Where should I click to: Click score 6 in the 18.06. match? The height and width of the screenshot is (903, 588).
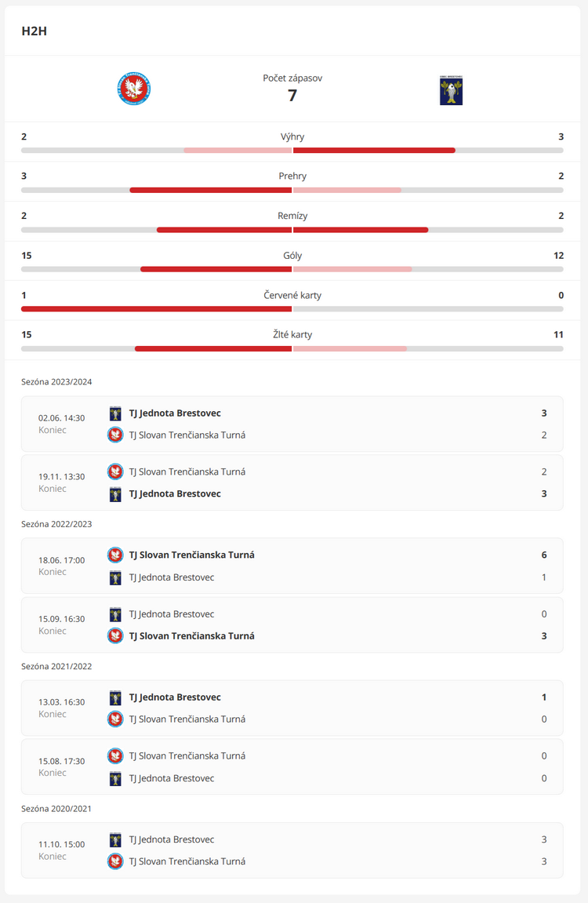point(544,555)
